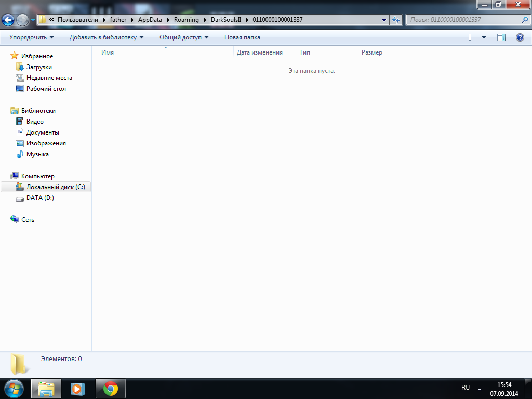Click the Компьютер monitor icon
The height and width of the screenshot is (399, 532).
tap(14, 176)
